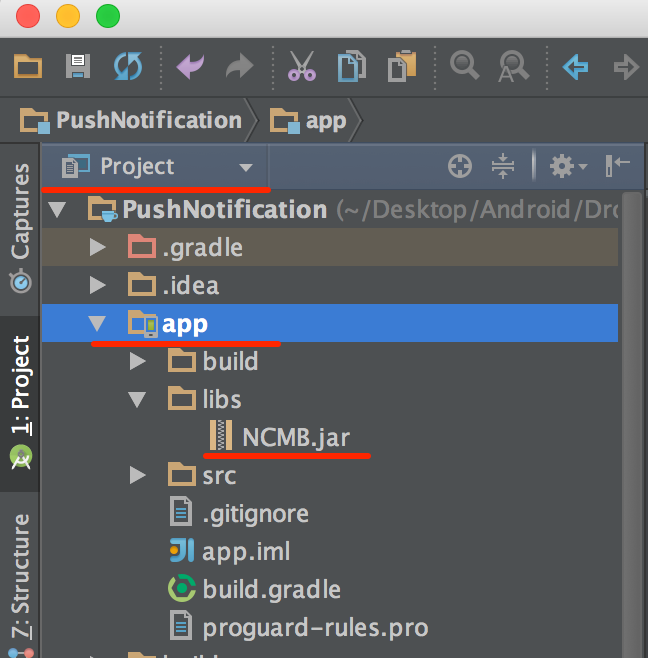Image resolution: width=648 pixels, height=658 pixels.
Task: Click the grey Redo arrow
Action: coord(240,66)
